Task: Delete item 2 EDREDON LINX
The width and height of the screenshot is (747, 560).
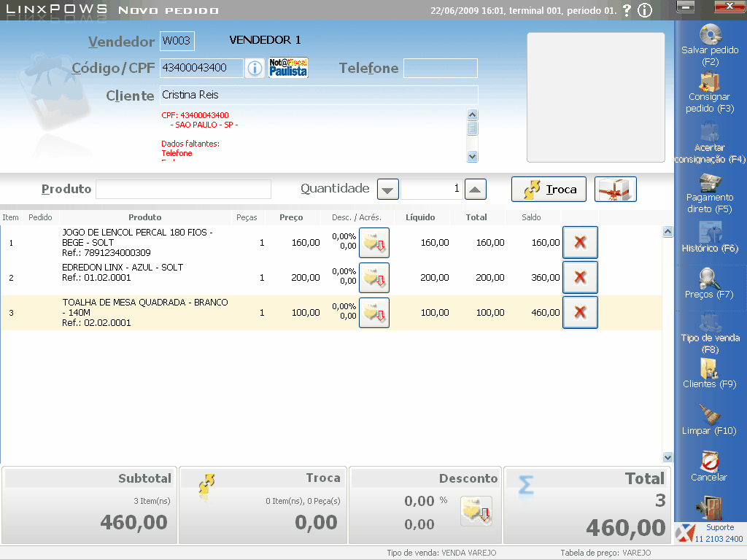Action: click(x=580, y=277)
